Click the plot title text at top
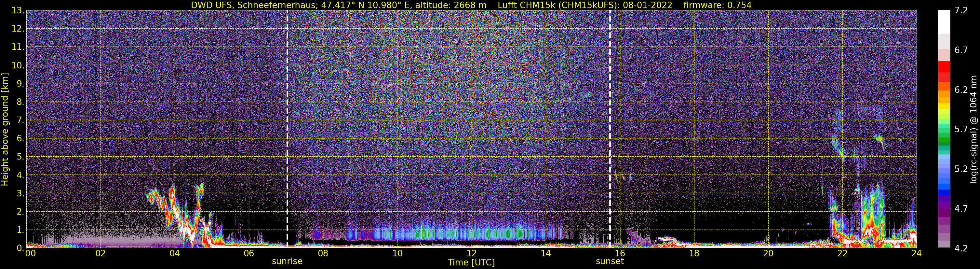This screenshot has width=980, height=269. coord(471,5)
